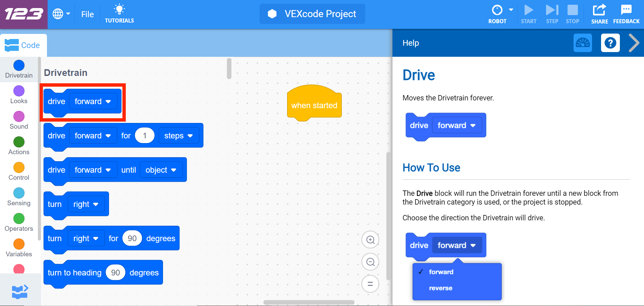Collapse the block palette

click(19, 292)
